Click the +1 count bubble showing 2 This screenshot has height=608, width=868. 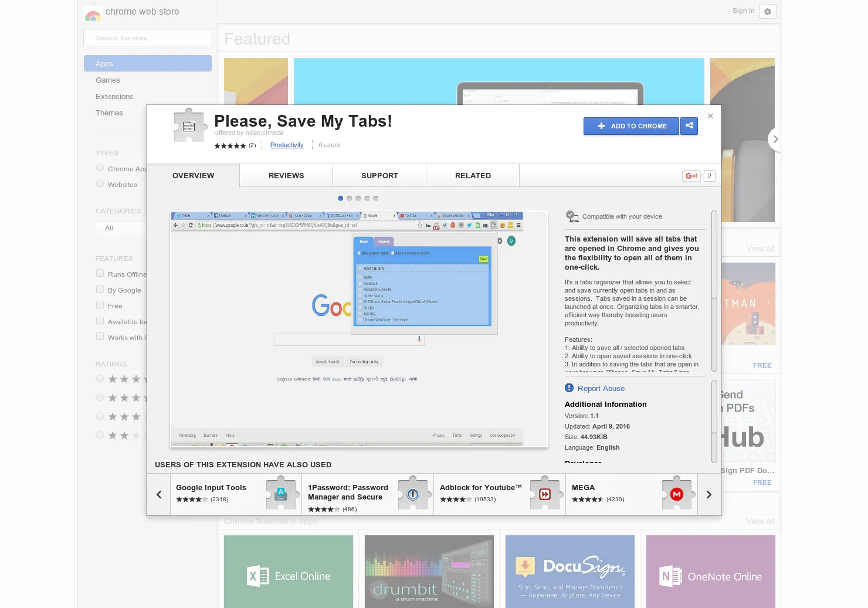[709, 176]
